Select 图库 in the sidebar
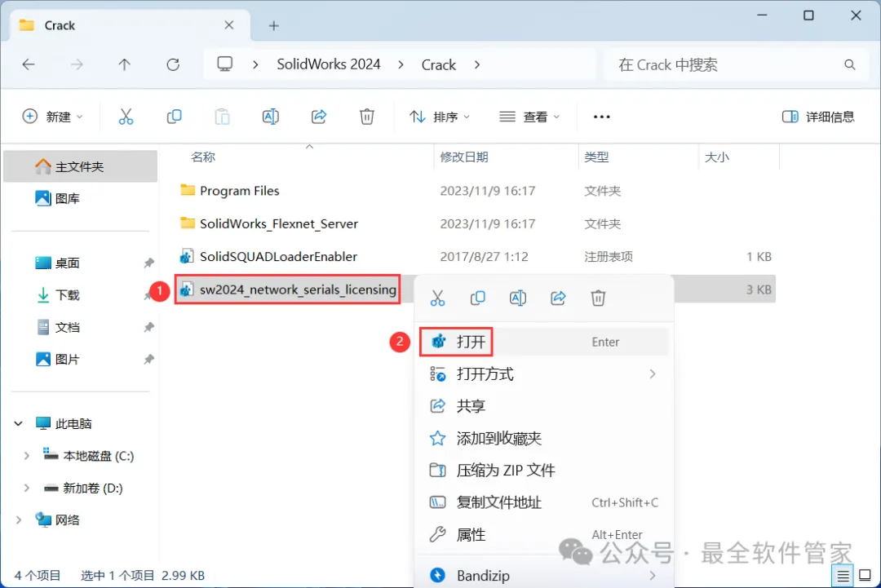This screenshot has width=881, height=588. tap(80, 198)
